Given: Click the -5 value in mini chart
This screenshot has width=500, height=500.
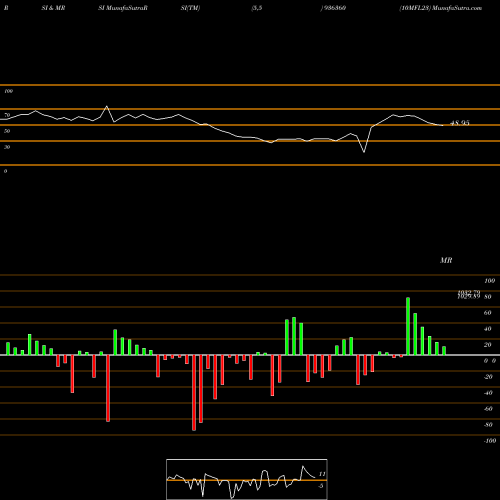Looking at the screenshot, I should pyautogui.click(x=320, y=486).
